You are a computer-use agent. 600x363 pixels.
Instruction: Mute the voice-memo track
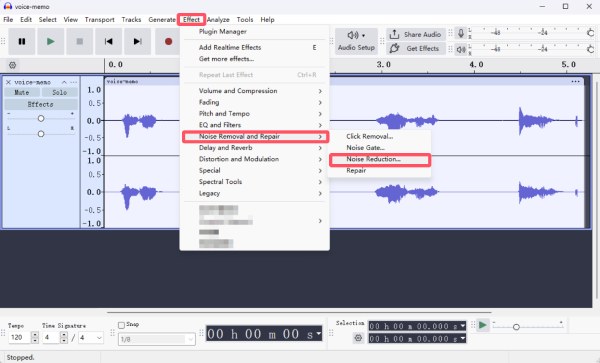[x=22, y=93]
